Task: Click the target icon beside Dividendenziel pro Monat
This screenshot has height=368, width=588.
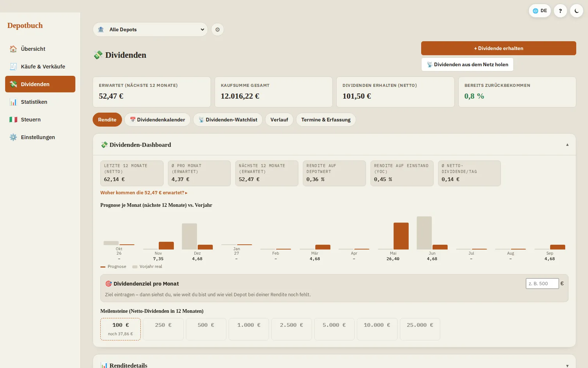Action: coord(108,284)
